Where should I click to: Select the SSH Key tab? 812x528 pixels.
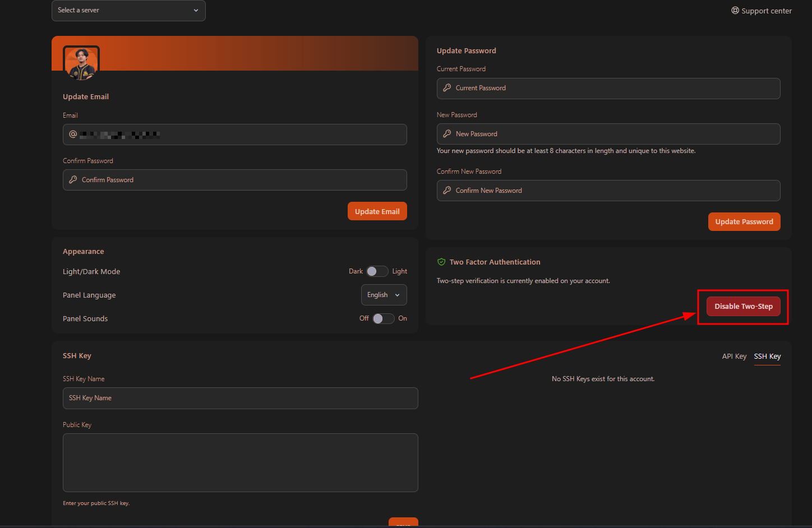tap(767, 356)
